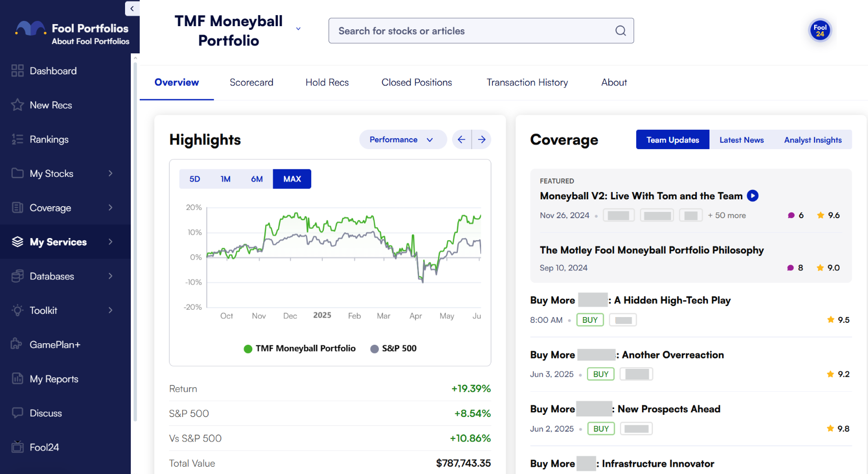868x474 pixels.
Task: Click the Fool24 icon in the top corner
Action: [820, 30]
